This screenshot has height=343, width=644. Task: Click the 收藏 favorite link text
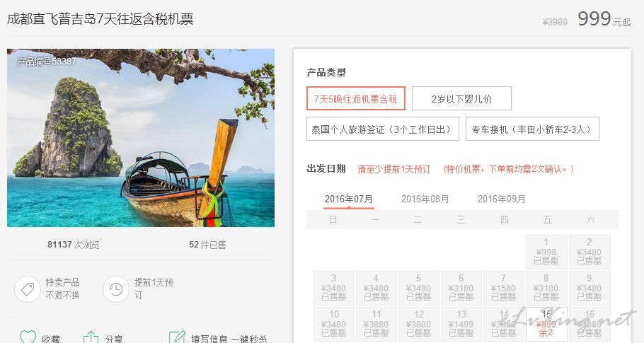click(x=51, y=339)
